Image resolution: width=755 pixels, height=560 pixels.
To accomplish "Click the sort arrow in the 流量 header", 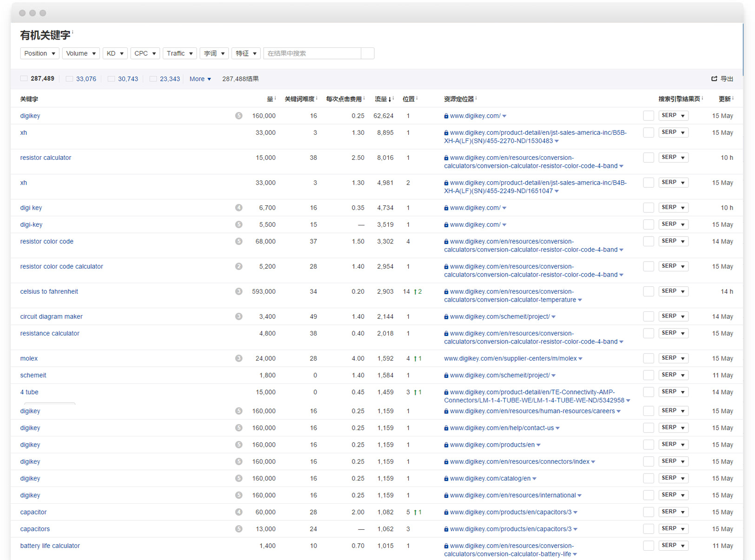I will point(390,99).
